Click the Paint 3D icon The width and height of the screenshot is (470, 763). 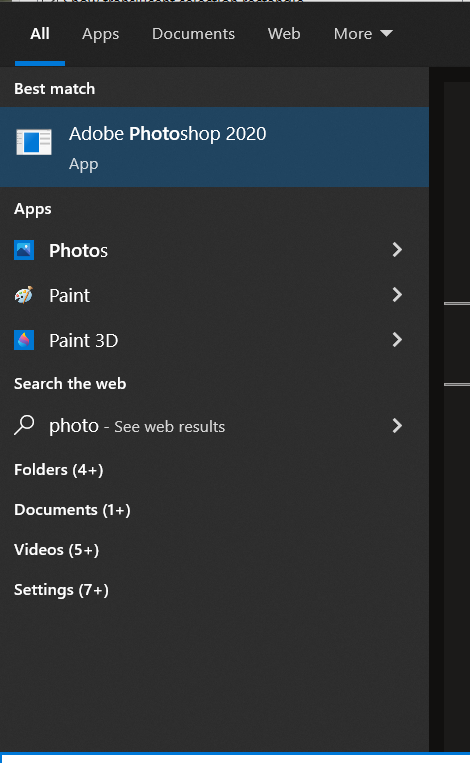coord(24,340)
